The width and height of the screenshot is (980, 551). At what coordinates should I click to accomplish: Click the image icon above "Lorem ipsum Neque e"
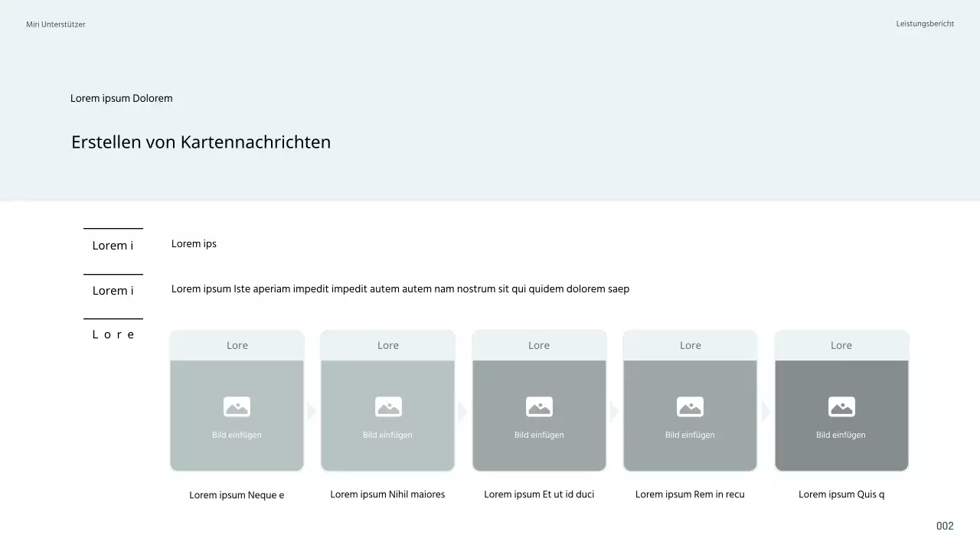pos(237,406)
